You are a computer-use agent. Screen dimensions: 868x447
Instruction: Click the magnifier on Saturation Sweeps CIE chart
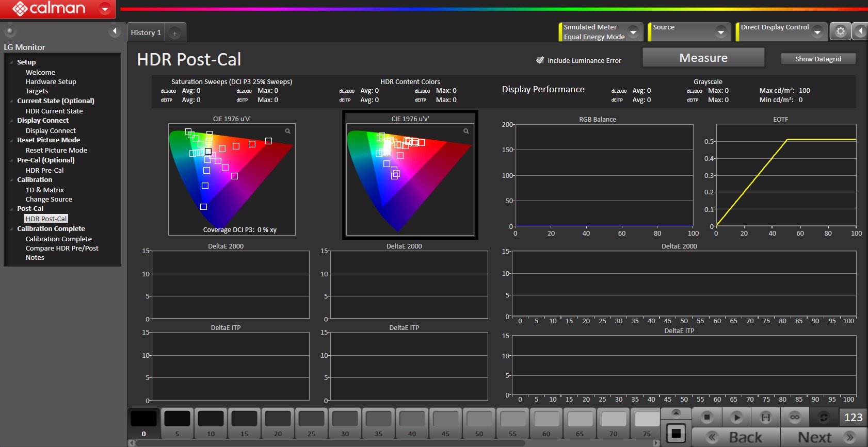pyautogui.click(x=288, y=131)
